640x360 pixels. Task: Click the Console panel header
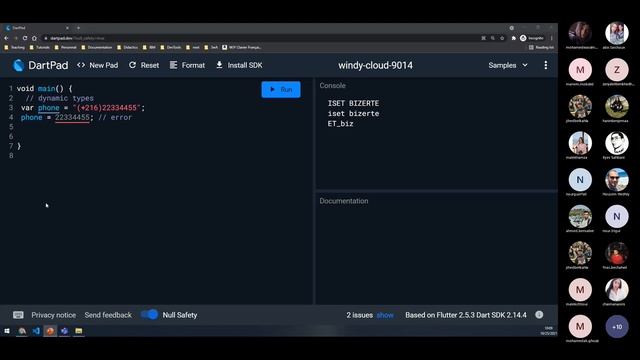pos(333,86)
